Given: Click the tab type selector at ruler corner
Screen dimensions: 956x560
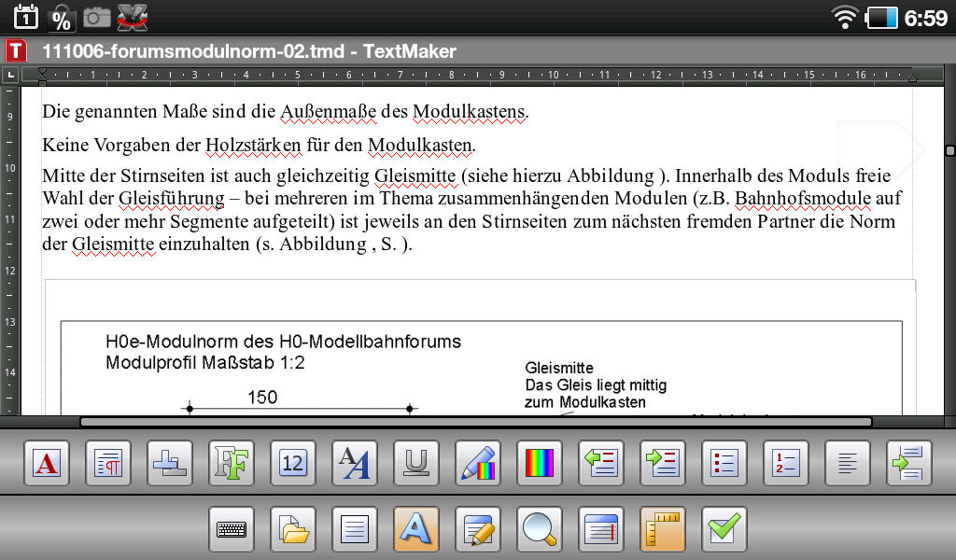Looking at the screenshot, I should pyautogui.click(x=10, y=75).
